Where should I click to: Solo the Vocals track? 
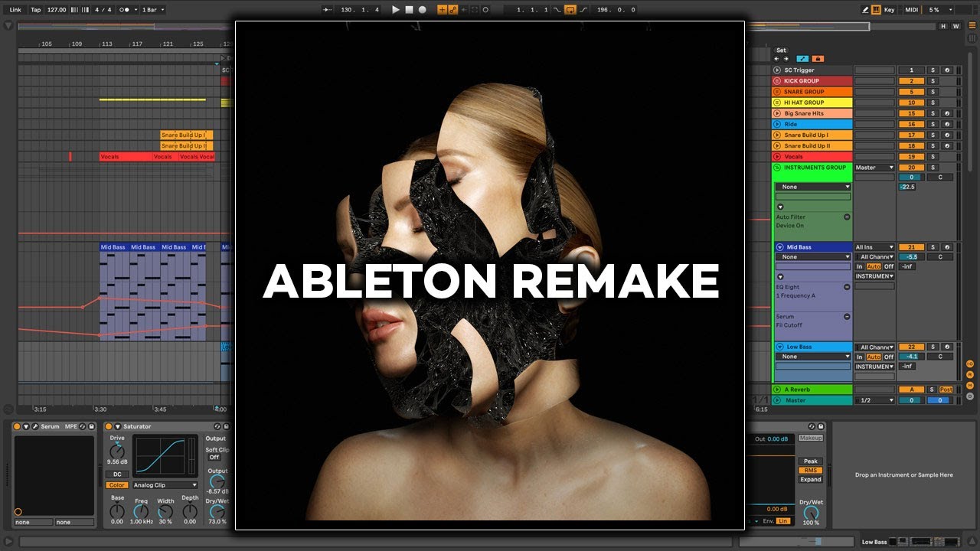pos(933,156)
